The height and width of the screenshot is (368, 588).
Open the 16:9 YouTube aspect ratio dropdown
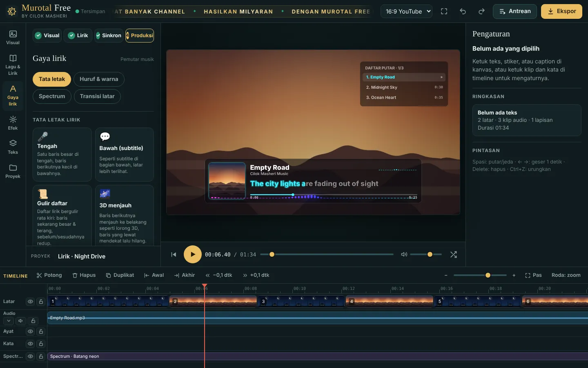point(406,11)
